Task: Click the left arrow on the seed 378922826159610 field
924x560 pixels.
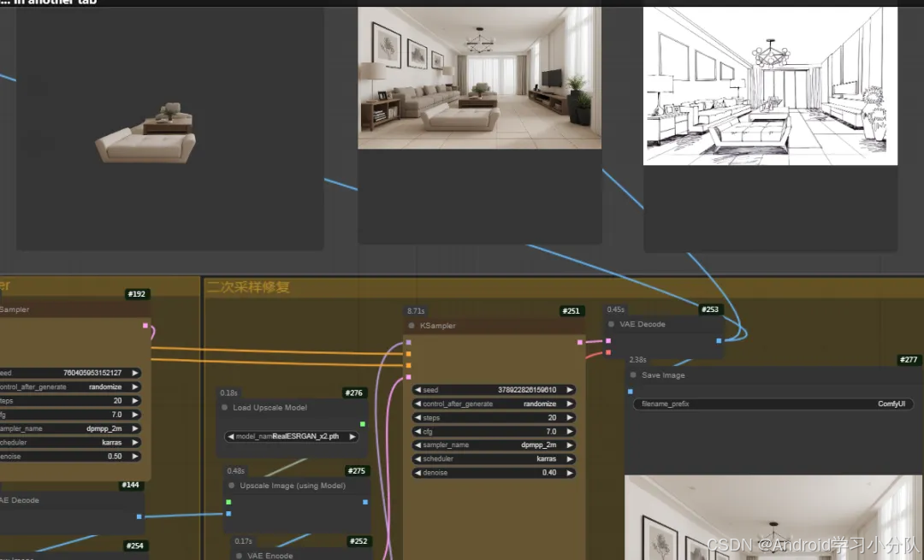Action: point(418,390)
